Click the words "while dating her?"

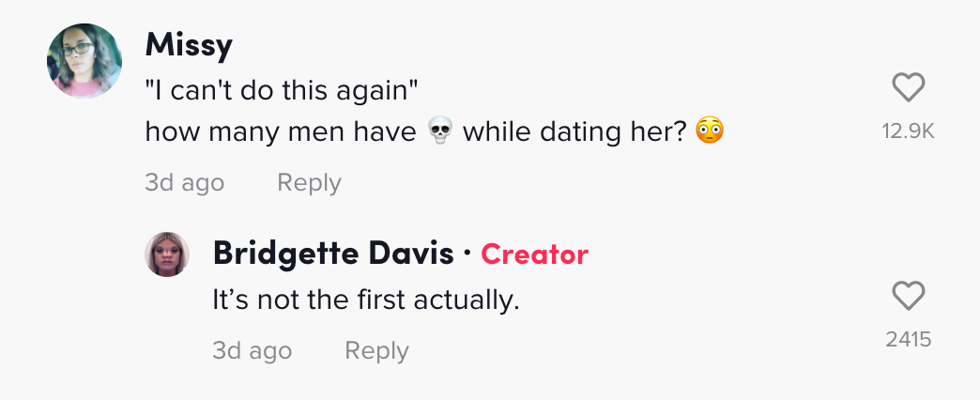[575, 131]
